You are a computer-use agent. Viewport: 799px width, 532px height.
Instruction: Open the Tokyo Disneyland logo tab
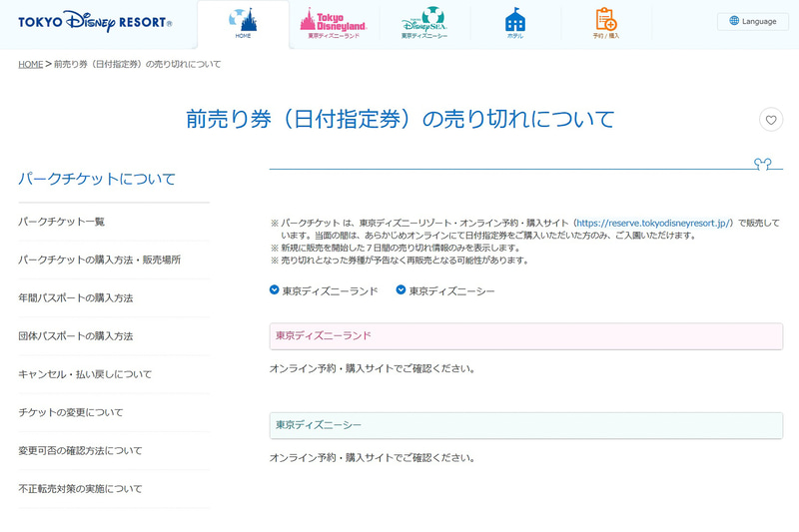tap(334, 24)
